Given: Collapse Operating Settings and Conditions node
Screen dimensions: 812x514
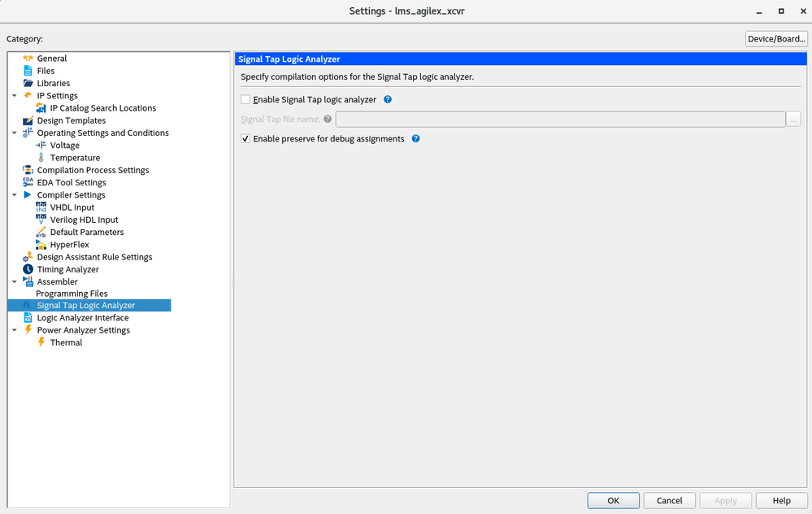Looking at the screenshot, I should [x=15, y=133].
